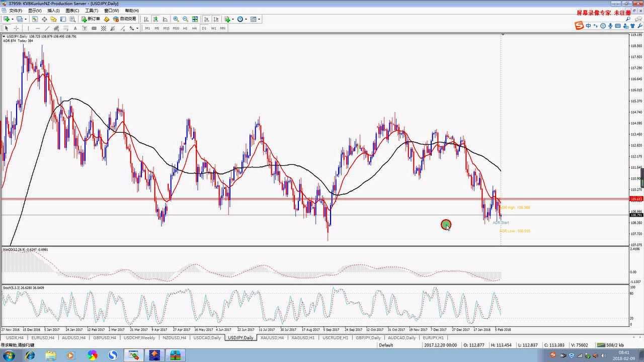Switch to the USCRUDE,H1 chart tab
This screenshot has height=362, width=644.
[x=335, y=338]
